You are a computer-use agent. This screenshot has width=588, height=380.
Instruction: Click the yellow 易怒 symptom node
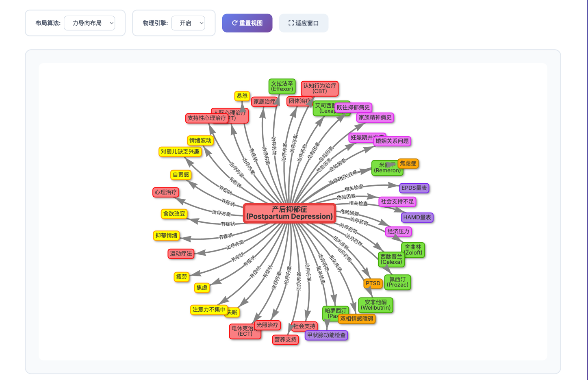tap(242, 96)
